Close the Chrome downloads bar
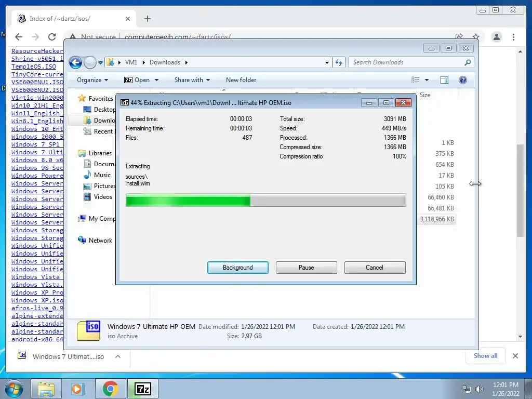 pyautogui.click(x=515, y=356)
